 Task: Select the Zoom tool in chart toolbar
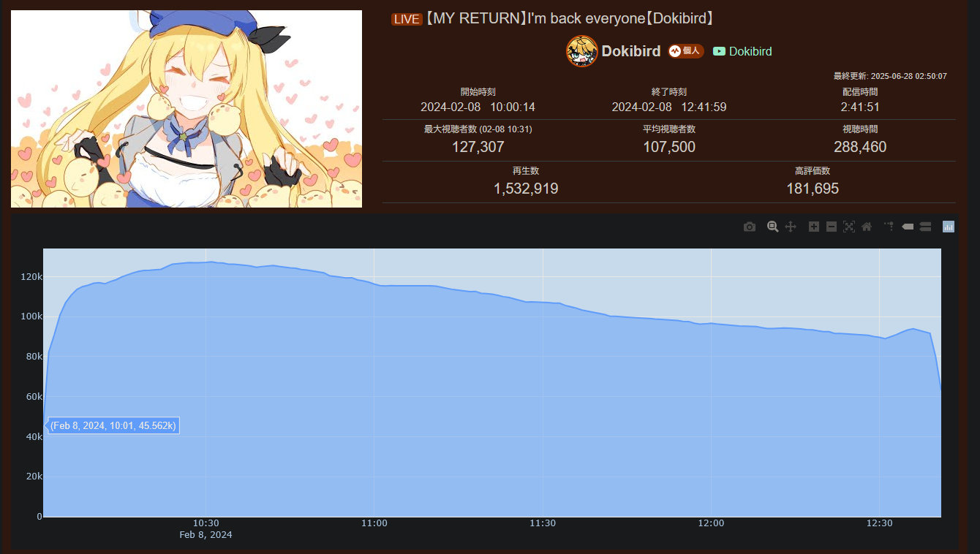point(772,227)
